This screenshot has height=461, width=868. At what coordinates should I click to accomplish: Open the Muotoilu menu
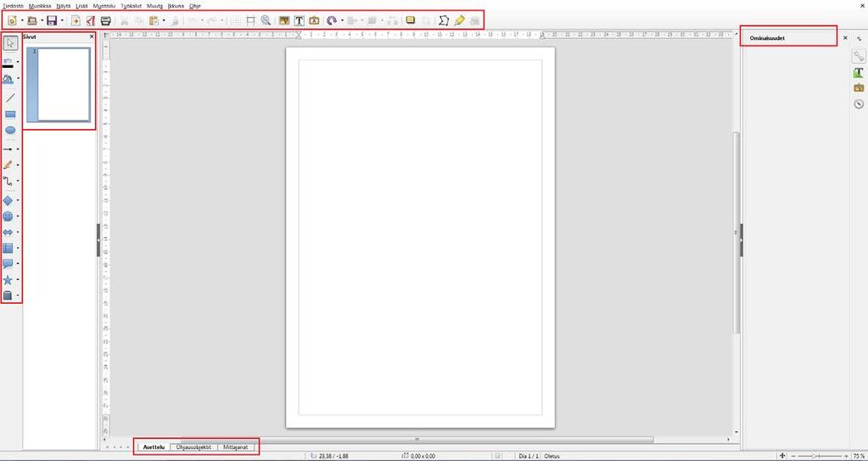(104, 6)
